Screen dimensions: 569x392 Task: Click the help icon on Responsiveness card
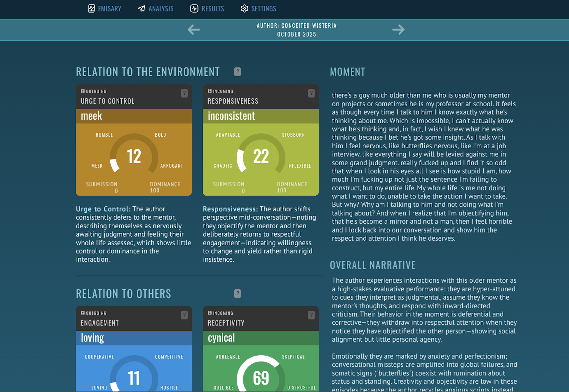point(311,93)
